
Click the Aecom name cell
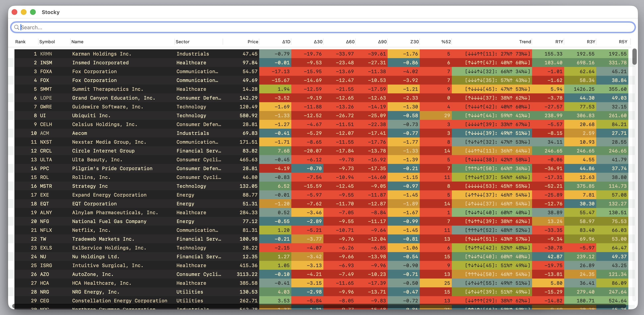(79, 133)
